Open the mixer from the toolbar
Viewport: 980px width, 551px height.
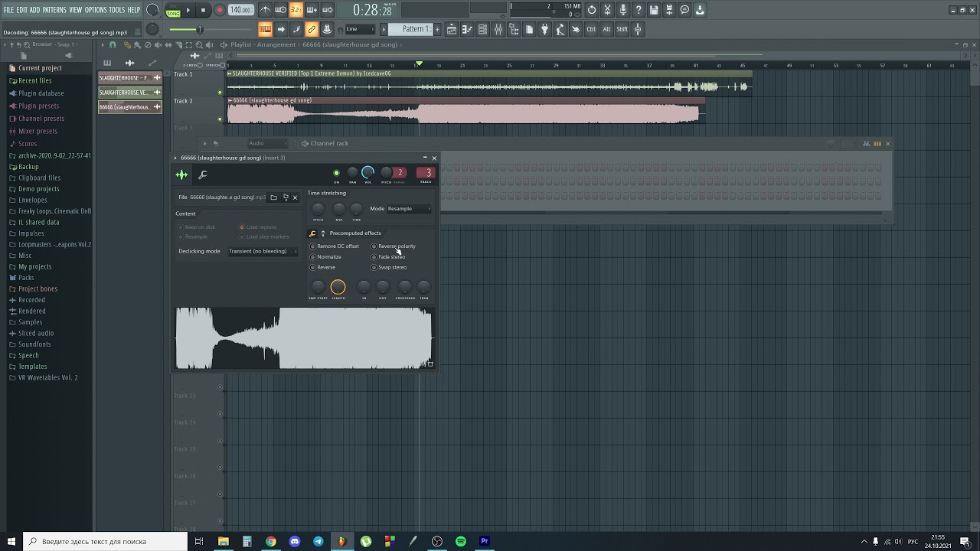[x=498, y=29]
